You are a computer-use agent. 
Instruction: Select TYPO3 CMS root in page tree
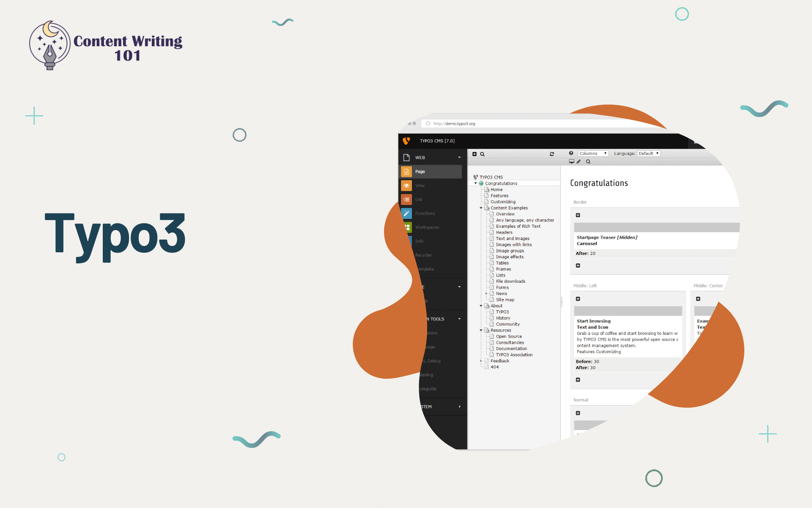pos(491,177)
